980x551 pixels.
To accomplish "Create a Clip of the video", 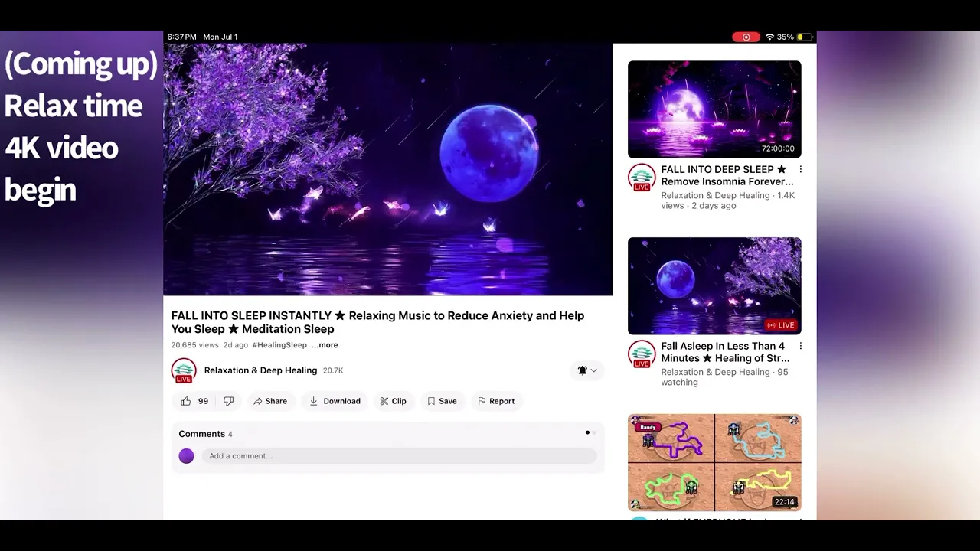I will [393, 401].
